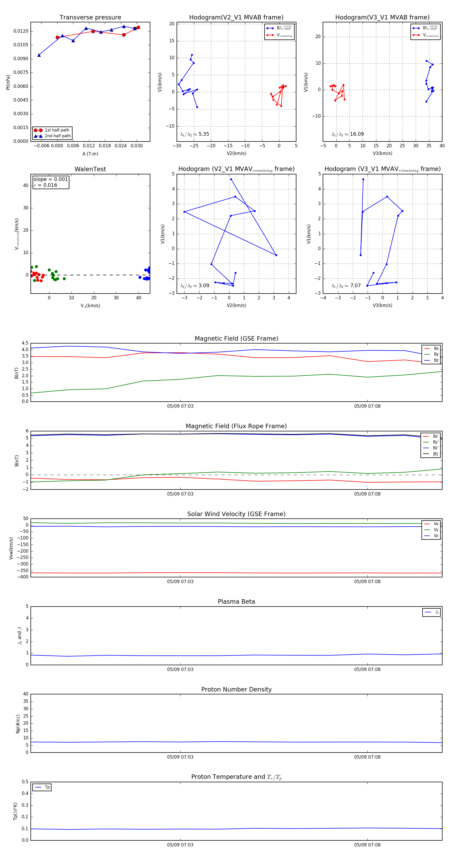
Task: Click the eigenvalue ratio text '5.35'
Action: point(204,134)
